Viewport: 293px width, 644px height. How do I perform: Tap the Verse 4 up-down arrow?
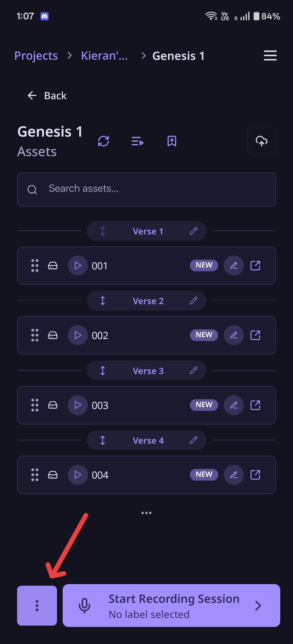[x=103, y=440]
